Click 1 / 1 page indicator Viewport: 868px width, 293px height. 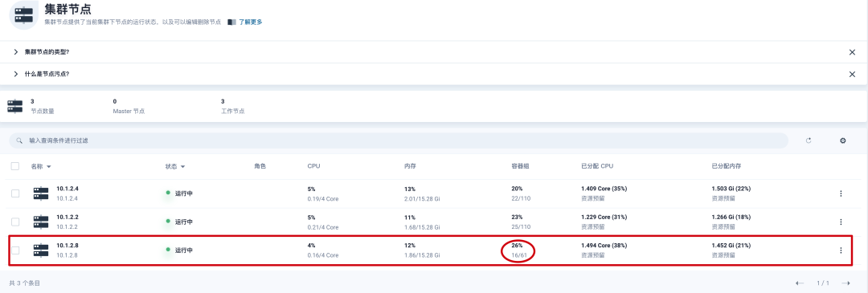pos(823,283)
